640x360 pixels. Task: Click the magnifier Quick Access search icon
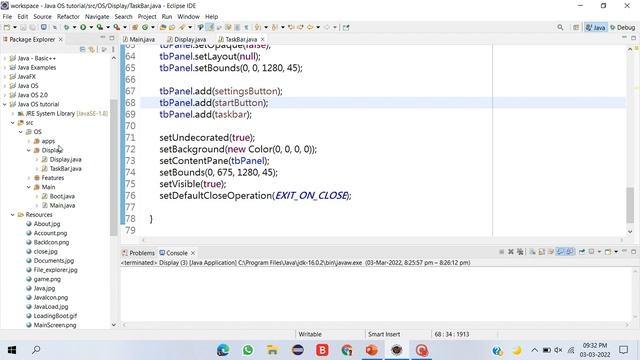(x=560, y=27)
